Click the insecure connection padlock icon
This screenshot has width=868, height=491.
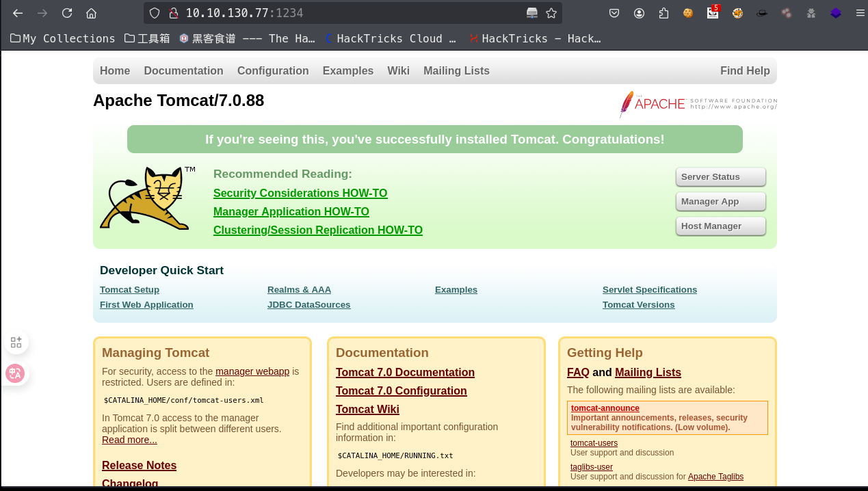click(x=173, y=13)
